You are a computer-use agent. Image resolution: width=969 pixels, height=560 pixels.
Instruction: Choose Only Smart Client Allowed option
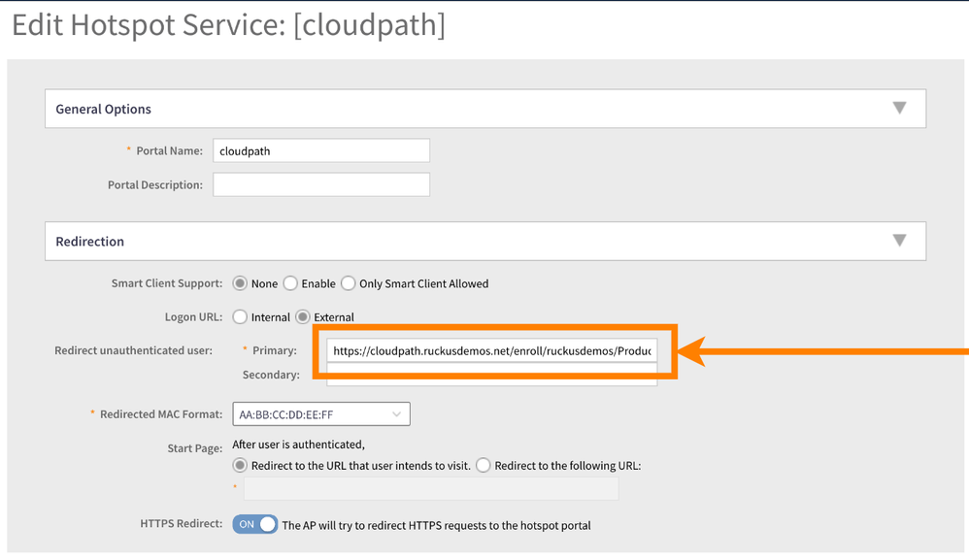pos(349,283)
